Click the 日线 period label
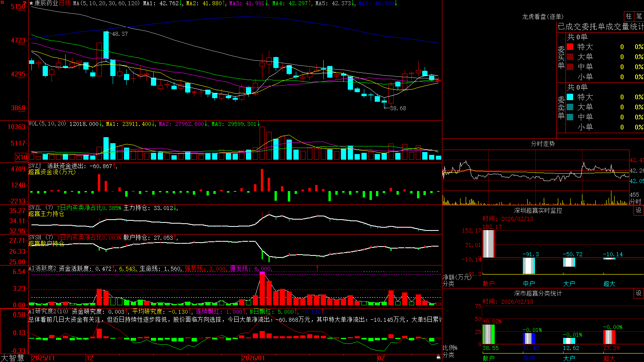 click(x=65, y=3)
